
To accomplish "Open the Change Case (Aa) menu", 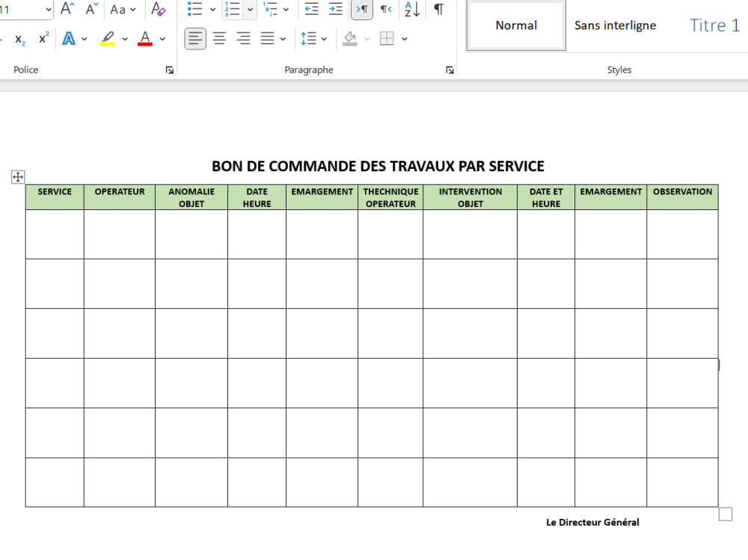I will point(123,9).
